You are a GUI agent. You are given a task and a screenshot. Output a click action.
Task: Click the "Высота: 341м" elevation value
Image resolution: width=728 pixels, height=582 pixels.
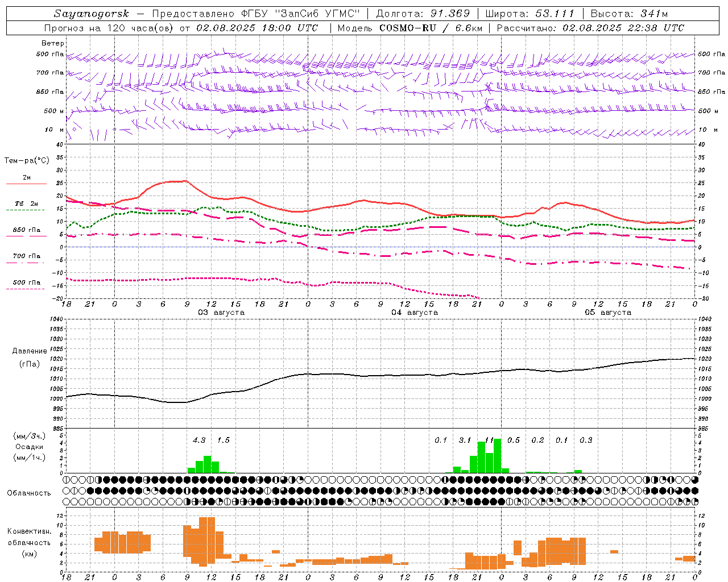pos(629,14)
